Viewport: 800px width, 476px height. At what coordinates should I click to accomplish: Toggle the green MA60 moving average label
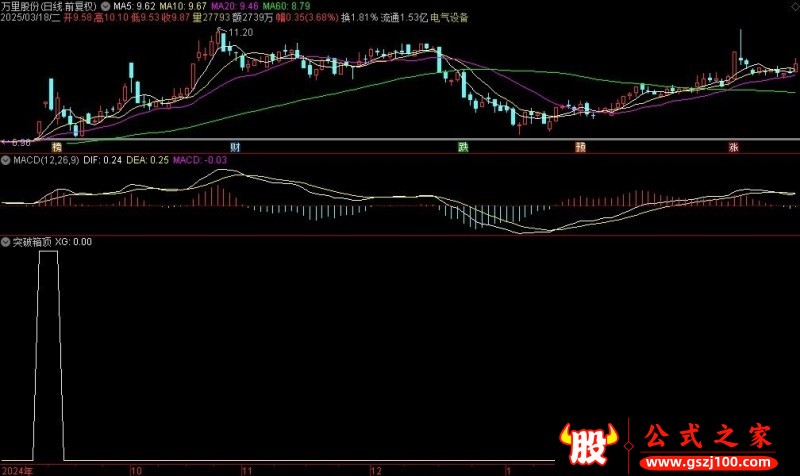[x=286, y=6]
